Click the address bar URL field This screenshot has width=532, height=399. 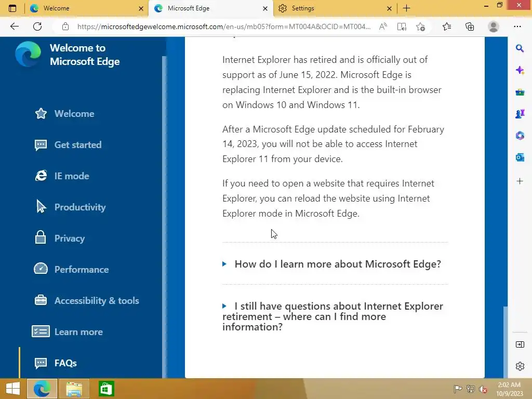pos(223,26)
